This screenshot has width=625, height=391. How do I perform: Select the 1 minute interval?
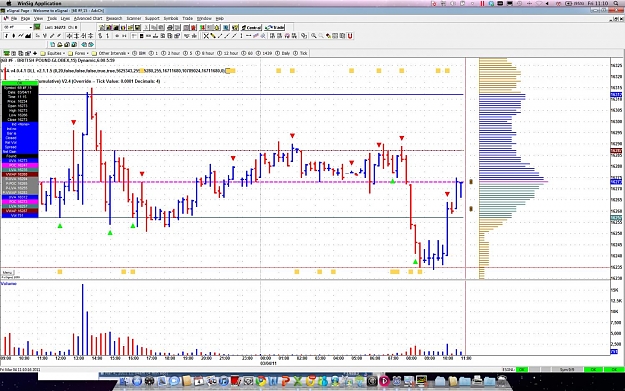(154, 53)
